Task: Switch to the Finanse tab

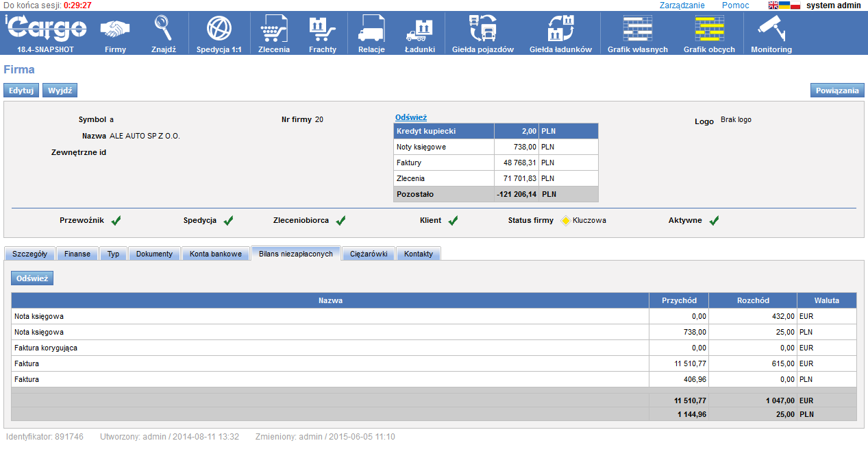Action: tap(77, 254)
